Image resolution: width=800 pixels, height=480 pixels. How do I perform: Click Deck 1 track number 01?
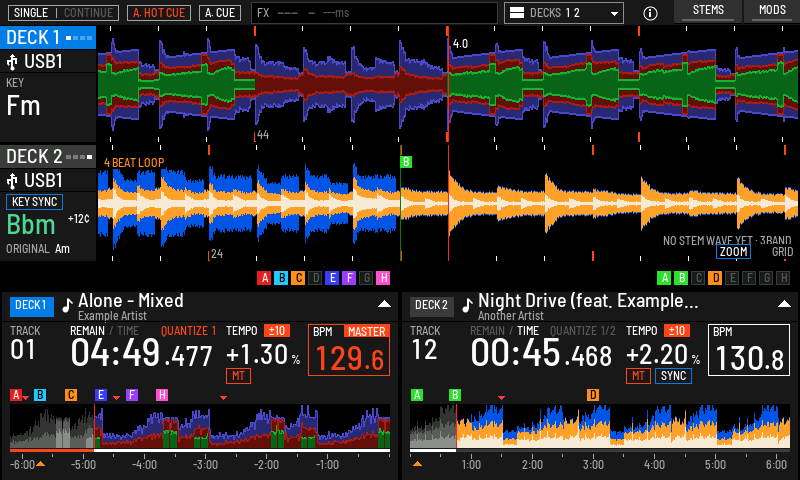pos(23,350)
